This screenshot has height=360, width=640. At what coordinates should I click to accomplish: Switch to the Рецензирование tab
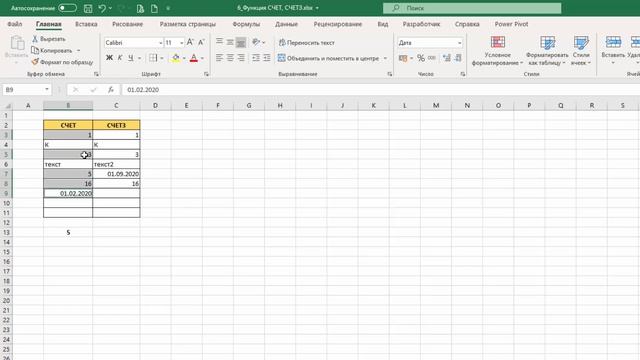[x=338, y=24]
